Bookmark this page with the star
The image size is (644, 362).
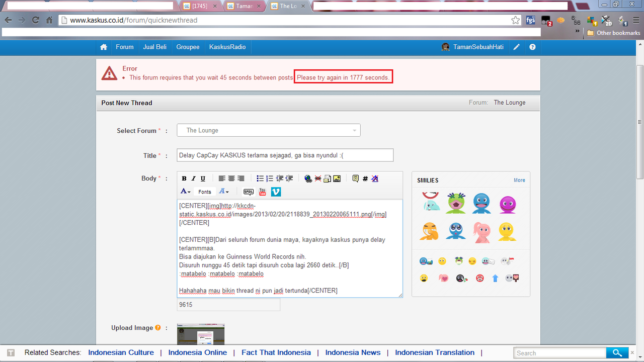tap(515, 20)
